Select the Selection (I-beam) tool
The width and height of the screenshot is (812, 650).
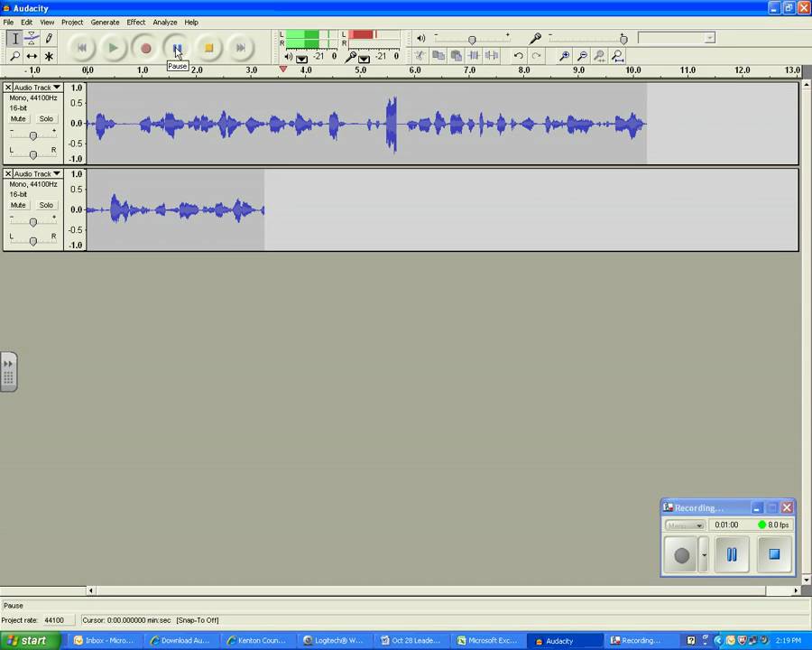15,38
